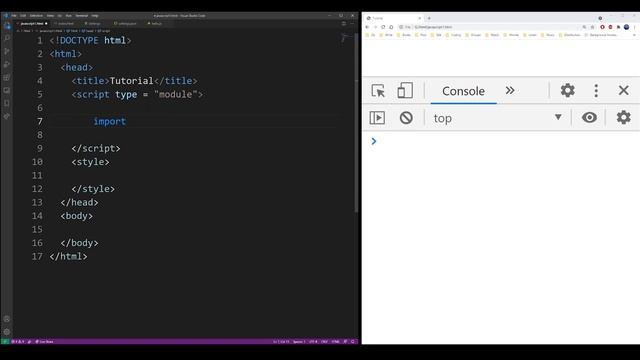Open the Search view in VS Code
The image size is (640, 360).
point(7,38)
